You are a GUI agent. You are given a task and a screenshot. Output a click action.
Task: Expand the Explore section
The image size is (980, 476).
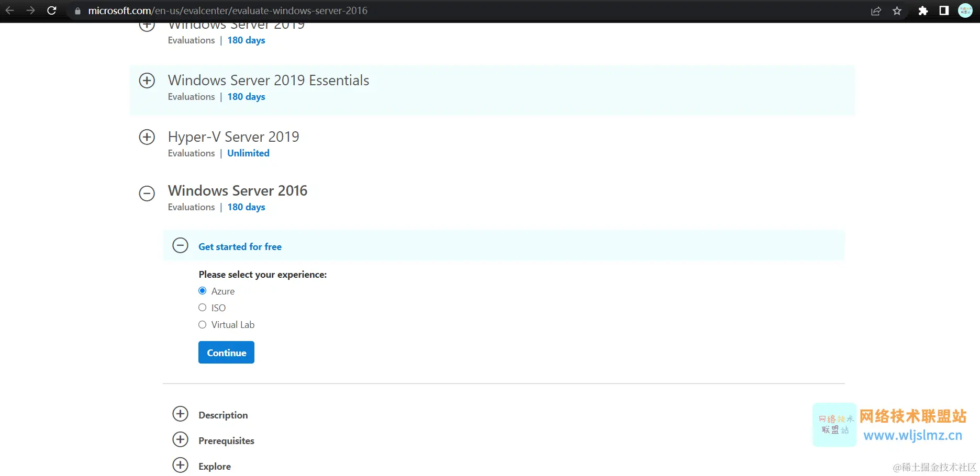click(x=181, y=465)
